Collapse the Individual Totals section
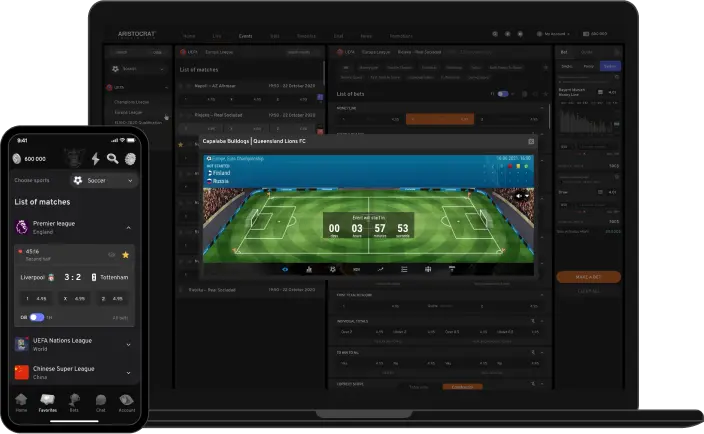Viewport: 704px width, 434px height. [x=542, y=321]
